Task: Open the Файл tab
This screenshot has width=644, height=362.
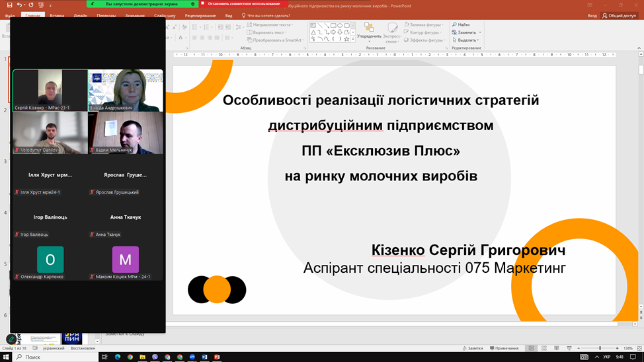Action: click(x=10, y=16)
